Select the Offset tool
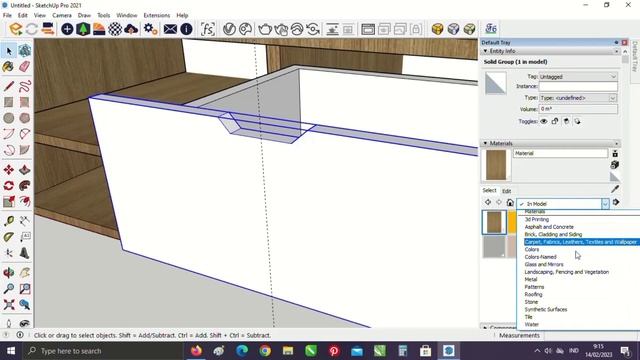 tap(24, 201)
